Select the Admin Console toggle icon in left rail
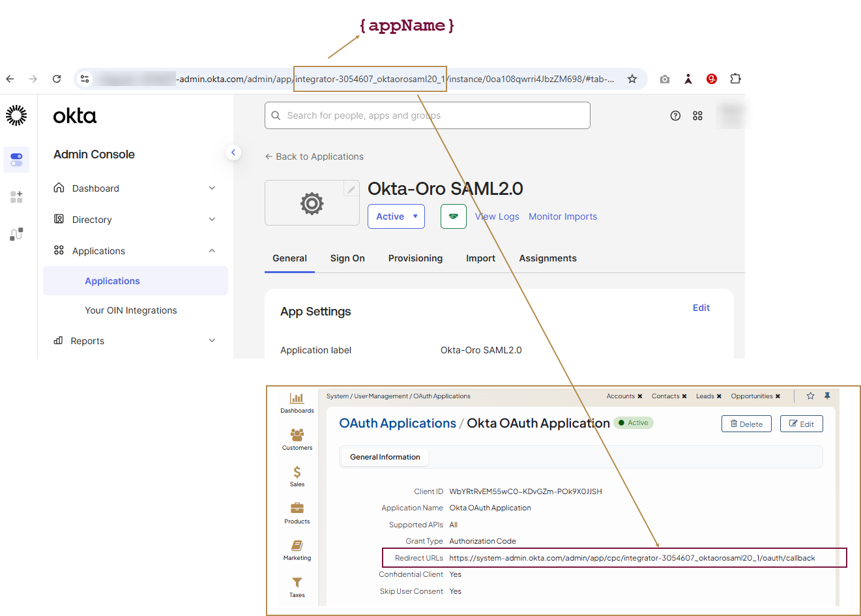The height and width of the screenshot is (616, 861). [x=16, y=160]
